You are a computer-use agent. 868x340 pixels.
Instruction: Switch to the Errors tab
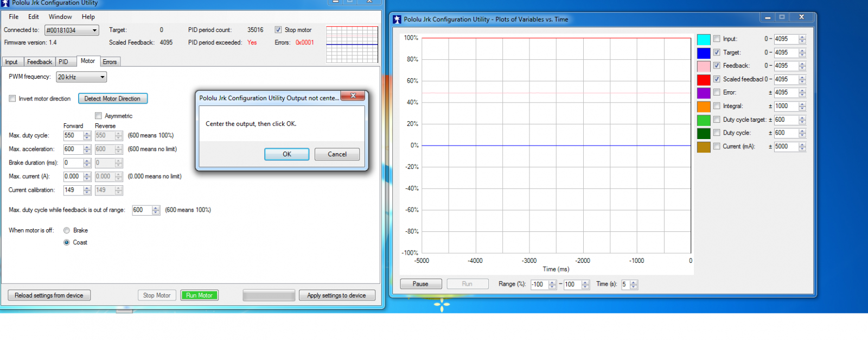coord(110,62)
